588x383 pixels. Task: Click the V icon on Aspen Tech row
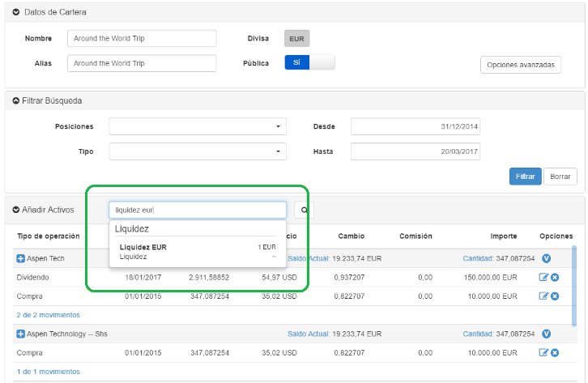pyautogui.click(x=546, y=258)
